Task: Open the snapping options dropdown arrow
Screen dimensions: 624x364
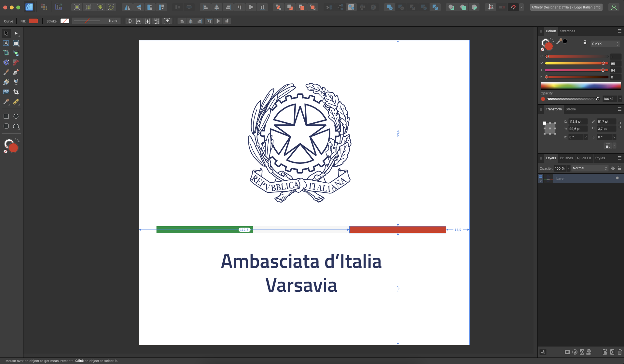Action: click(x=521, y=7)
